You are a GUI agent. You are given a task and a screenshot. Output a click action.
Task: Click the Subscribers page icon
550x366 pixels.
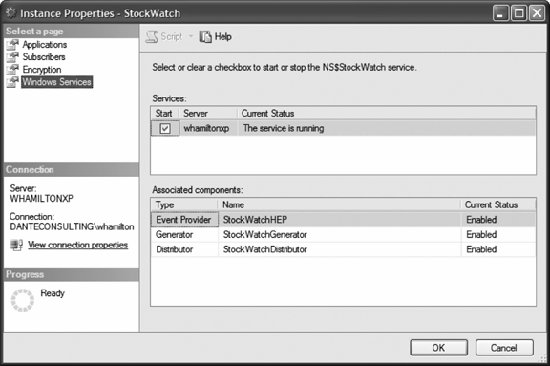(x=13, y=57)
